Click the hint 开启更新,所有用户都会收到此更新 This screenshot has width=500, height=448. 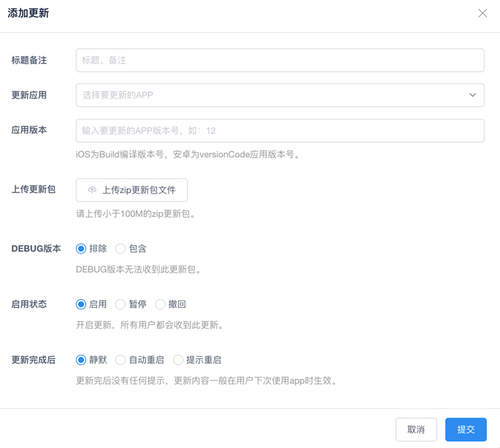point(150,325)
